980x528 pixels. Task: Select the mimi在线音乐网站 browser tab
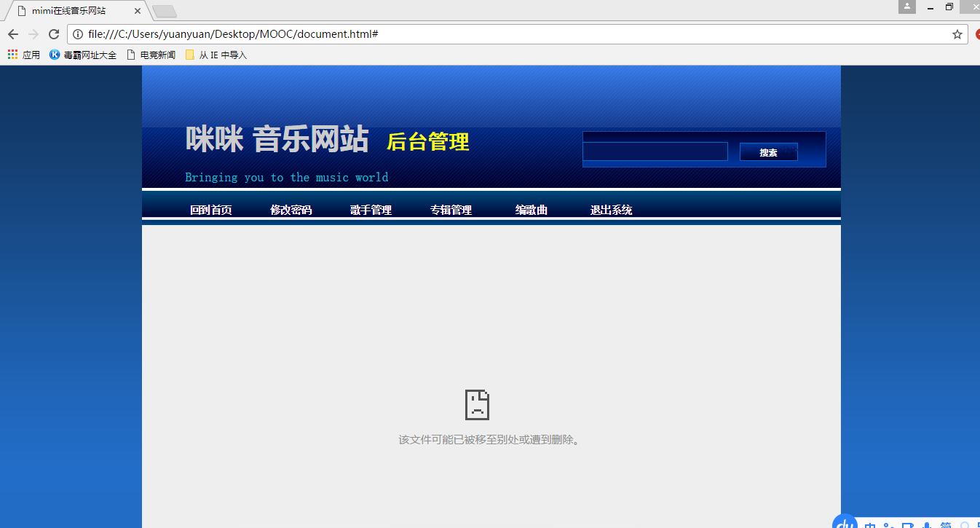(76, 11)
